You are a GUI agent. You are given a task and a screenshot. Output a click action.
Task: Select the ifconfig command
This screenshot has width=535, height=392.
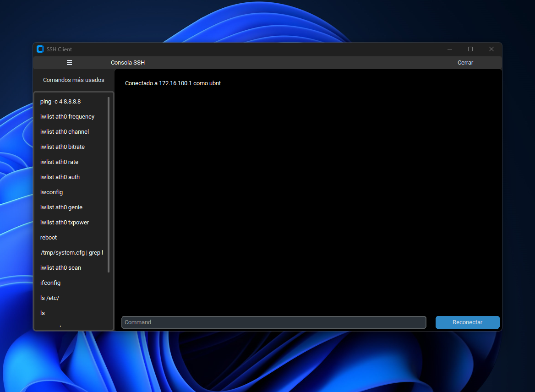[50, 283]
